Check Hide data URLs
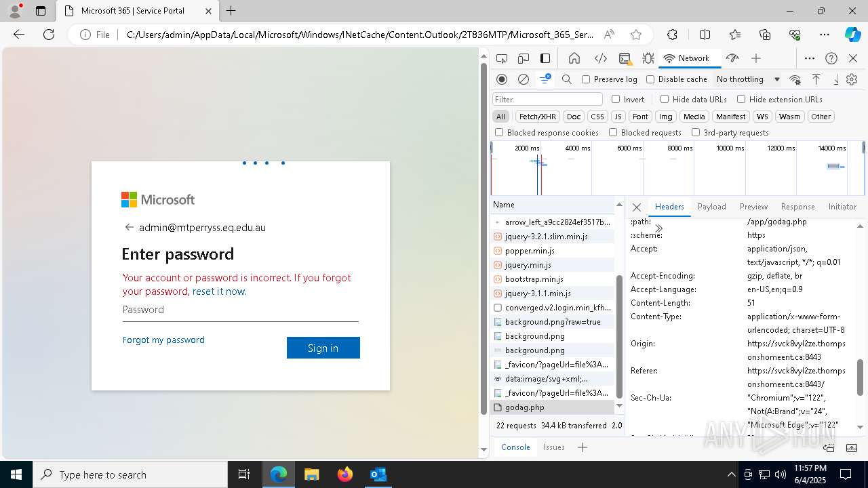 665,99
